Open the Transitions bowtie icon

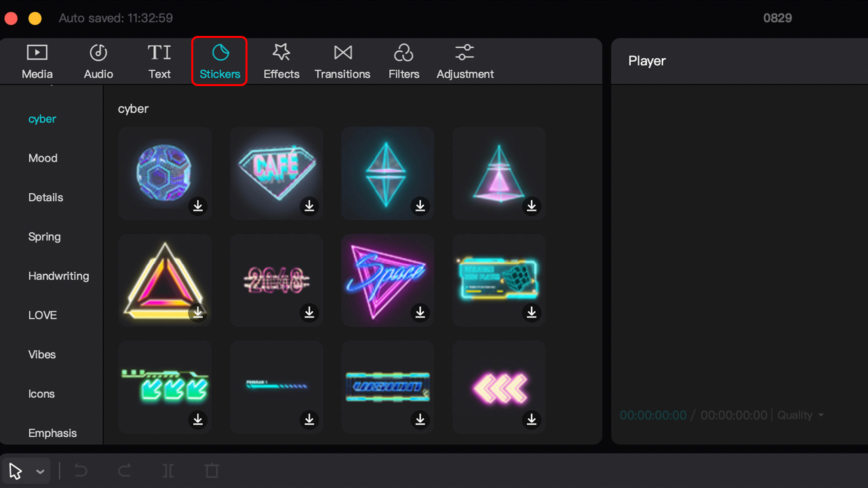pos(343,52)
